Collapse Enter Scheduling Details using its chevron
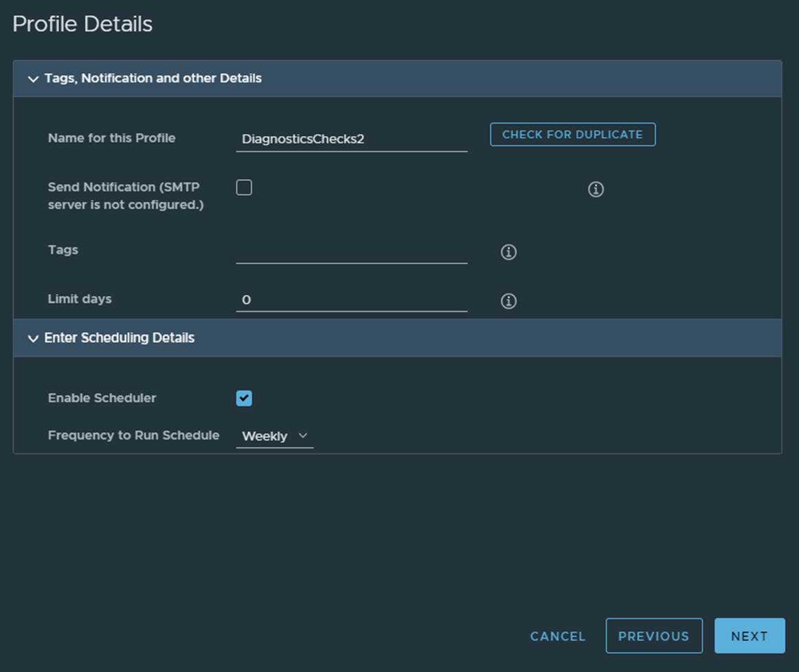 (33, 339)
